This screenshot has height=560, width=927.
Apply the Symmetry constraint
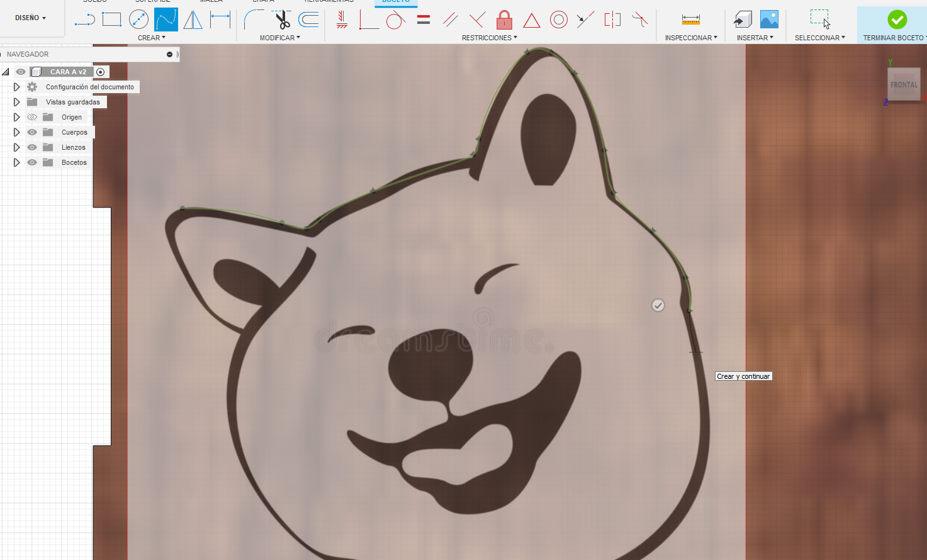[612, 20]
